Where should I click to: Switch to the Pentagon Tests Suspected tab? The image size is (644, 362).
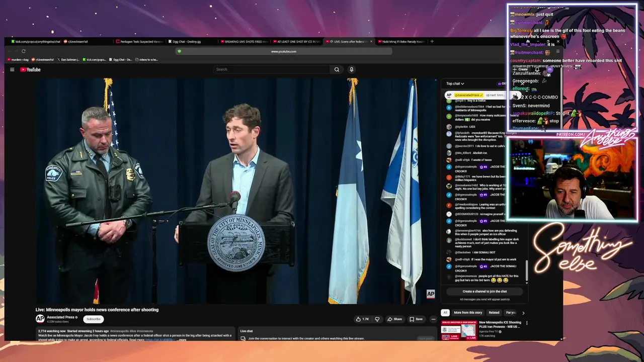tap(140, 42)
